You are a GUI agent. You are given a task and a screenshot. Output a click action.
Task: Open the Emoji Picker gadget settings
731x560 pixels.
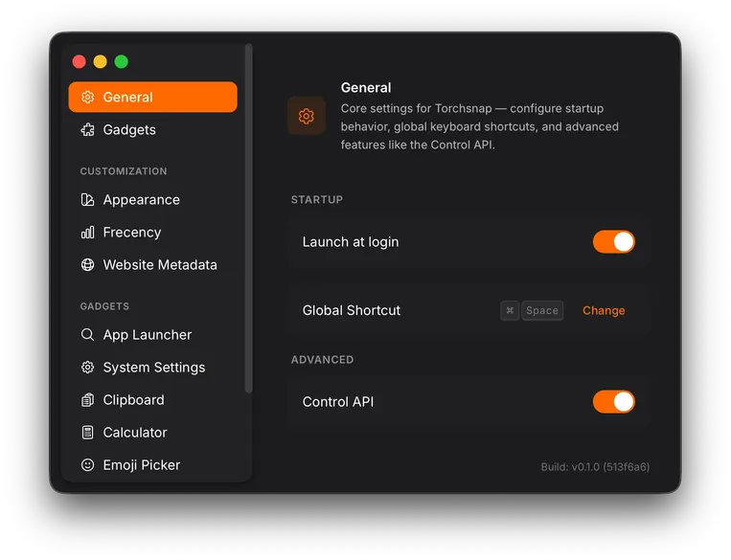pos(153,465)
